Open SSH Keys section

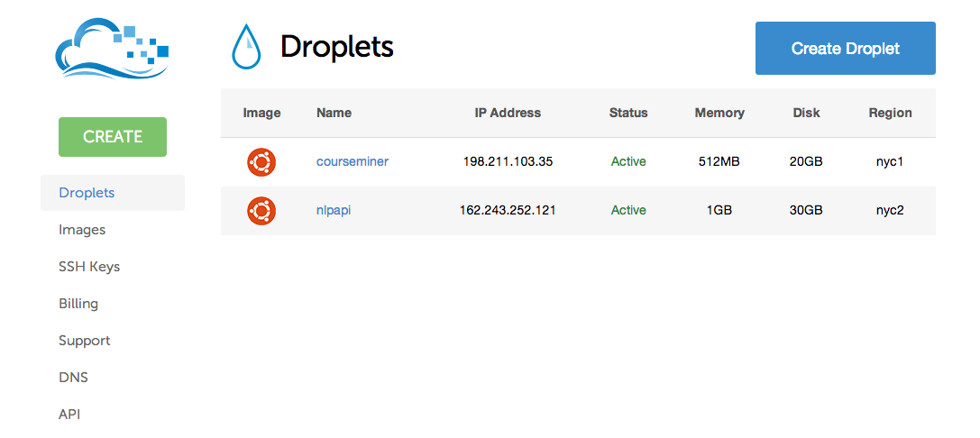coord(89,267)
